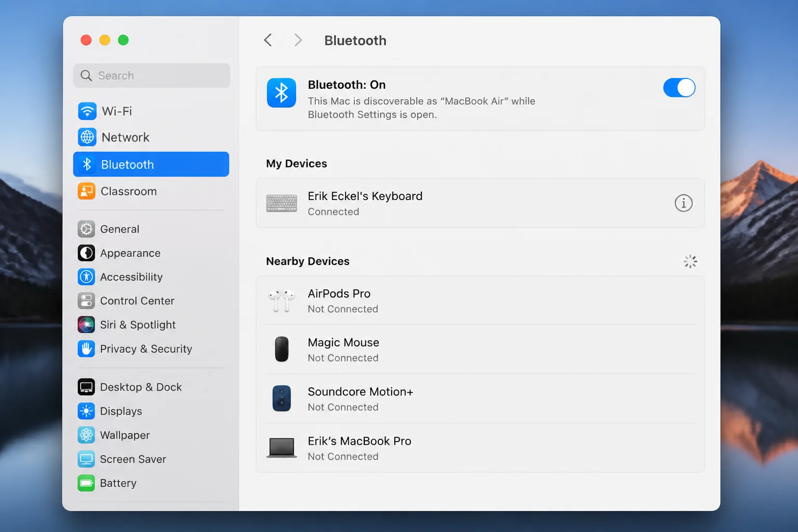Select AirPods Pro nearby device name
This screenshot has width=798, height=532.
[339, 294]
